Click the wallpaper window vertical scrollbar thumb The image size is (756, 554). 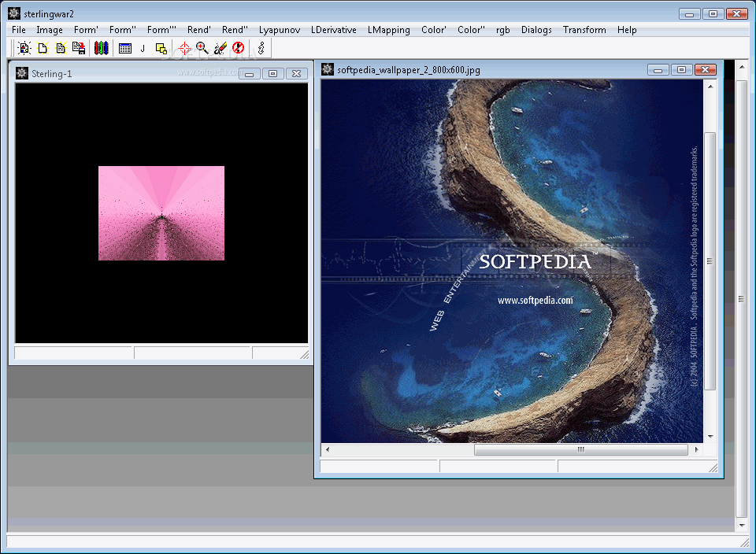tap(710, 260)
